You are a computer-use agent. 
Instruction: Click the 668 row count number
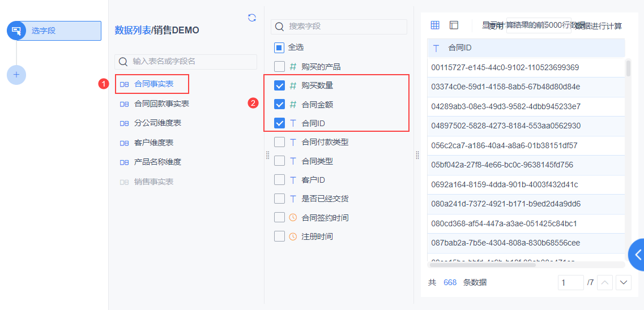tap(450, 282)
